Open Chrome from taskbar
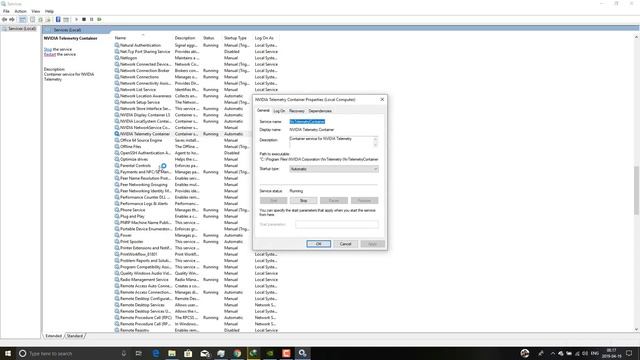 point(237,353)
